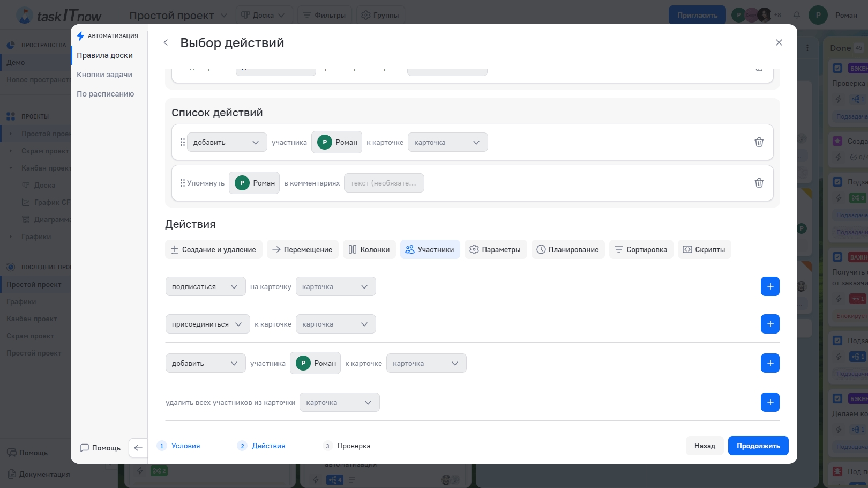Open 'подписаться' dropdown
Screen dimensions: 868x488
pos(205,286)
